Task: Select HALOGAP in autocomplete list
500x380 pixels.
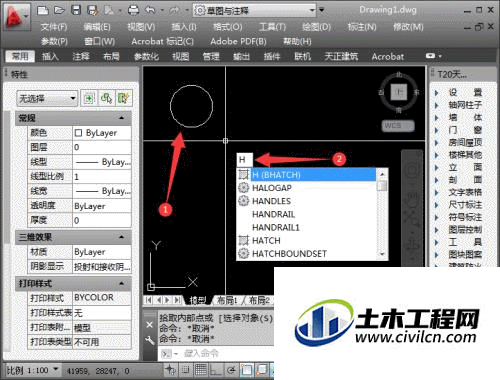Action: pos(307,188)
